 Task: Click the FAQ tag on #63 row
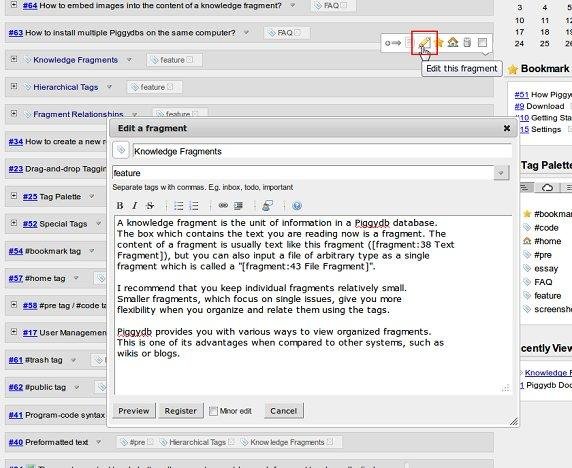(285, 33)
